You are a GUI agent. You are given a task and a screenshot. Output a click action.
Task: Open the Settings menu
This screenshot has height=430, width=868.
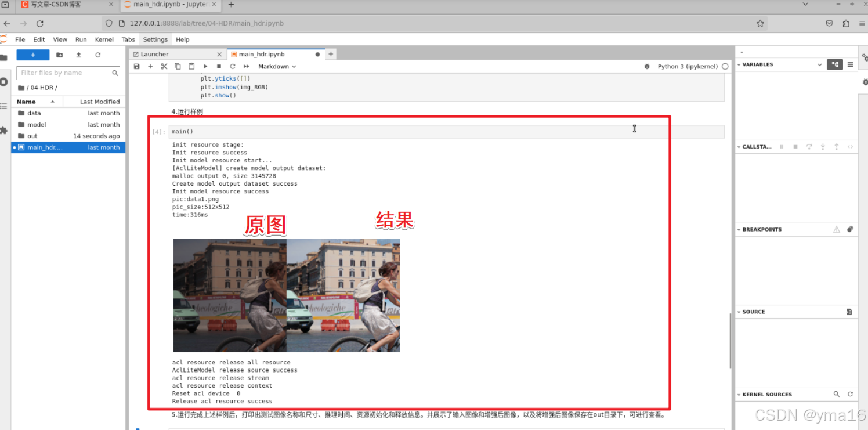coord(155,39)
